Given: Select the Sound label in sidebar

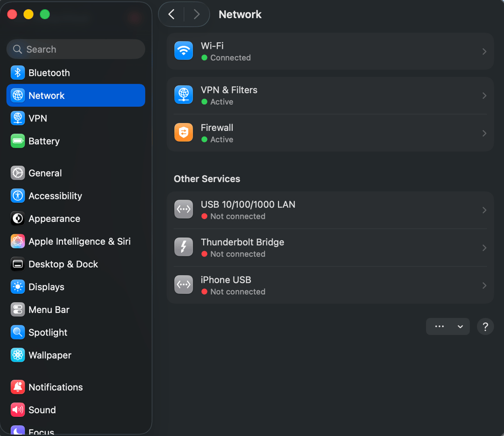Looking at the screenshot, I should (42, 409).
